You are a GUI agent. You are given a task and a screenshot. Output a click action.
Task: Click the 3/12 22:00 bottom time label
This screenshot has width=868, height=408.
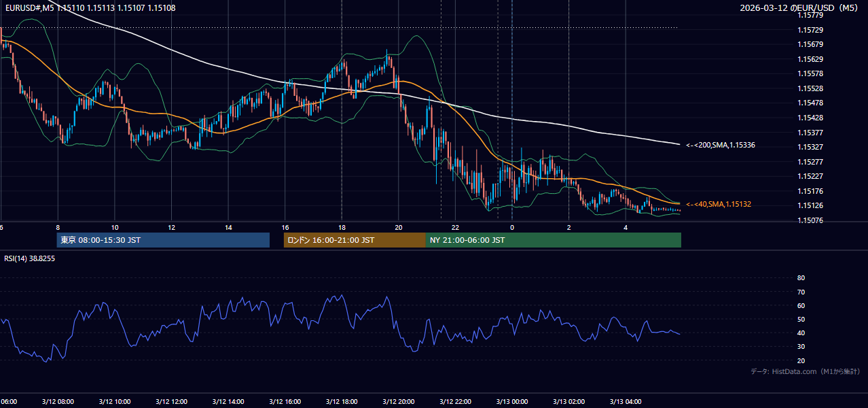(455, 401)
